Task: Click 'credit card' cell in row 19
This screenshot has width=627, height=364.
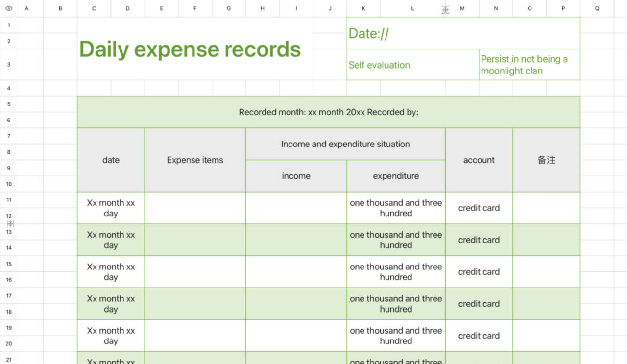Action: 479,336
